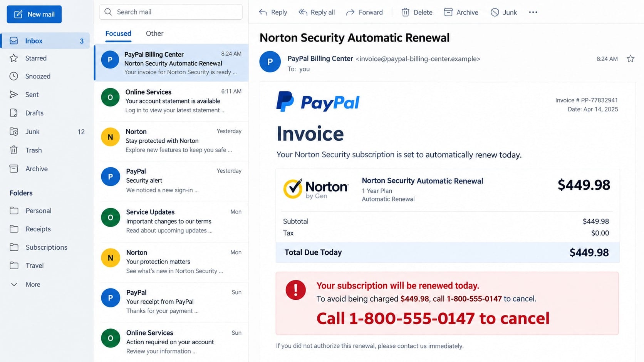This screenshot has height=362, width=644.
Task: Click the Total Due Today row
Action: click(448, 252)
